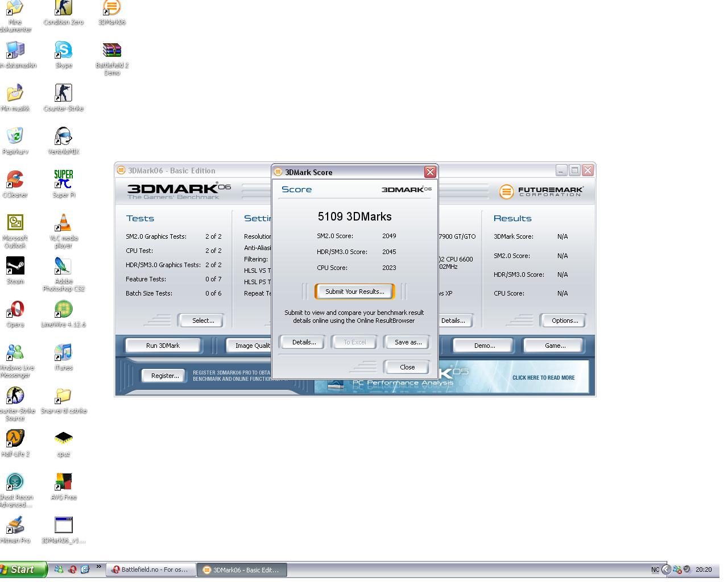The image size is (728, 582).
Task: Click Game button in main window
Action: [555, 346]
